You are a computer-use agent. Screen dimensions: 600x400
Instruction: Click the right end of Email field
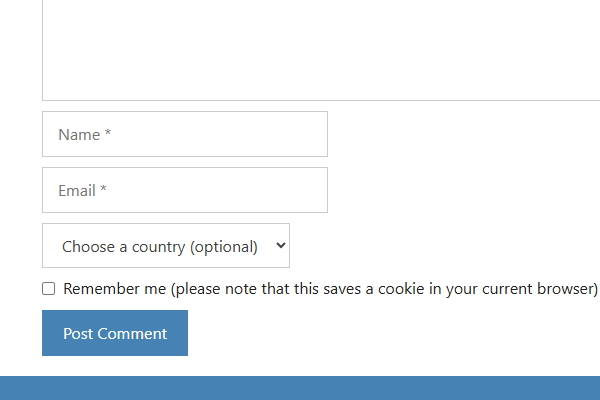tap(315, 190)
